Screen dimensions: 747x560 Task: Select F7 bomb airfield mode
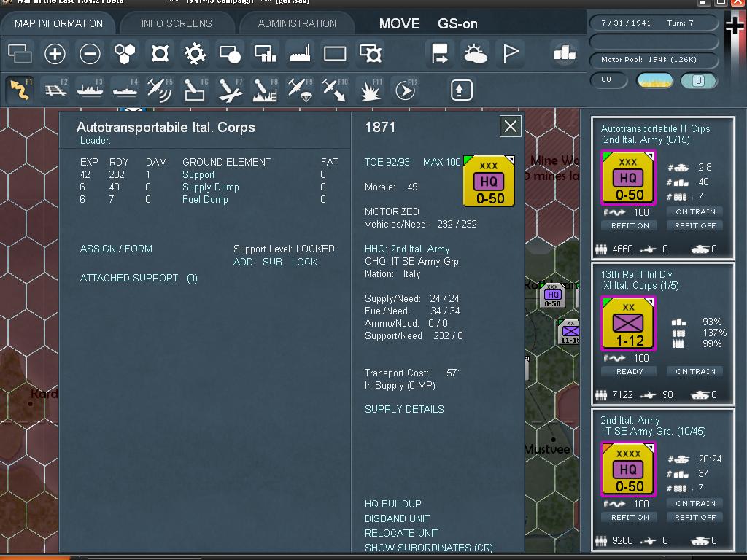(x=230, y=90)
